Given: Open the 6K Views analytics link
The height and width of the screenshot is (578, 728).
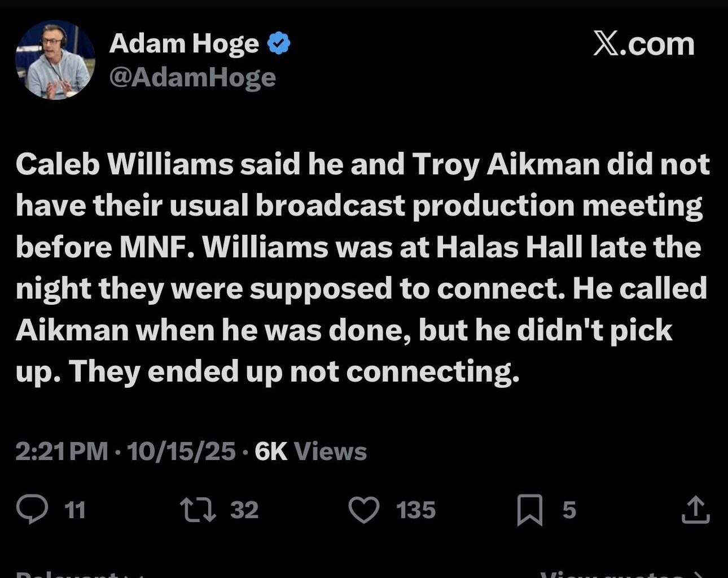Looking at the screenshot, I should point(309,451).
